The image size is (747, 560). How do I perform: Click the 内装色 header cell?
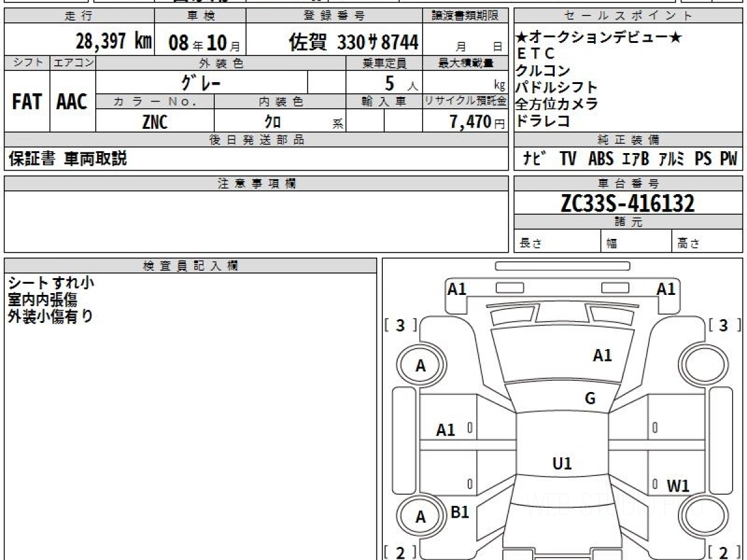[x=280, y=101]
